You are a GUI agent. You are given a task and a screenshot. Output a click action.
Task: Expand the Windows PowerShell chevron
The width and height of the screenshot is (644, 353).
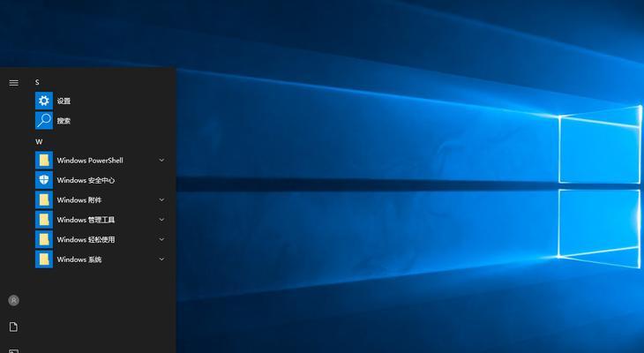(161, 161)
